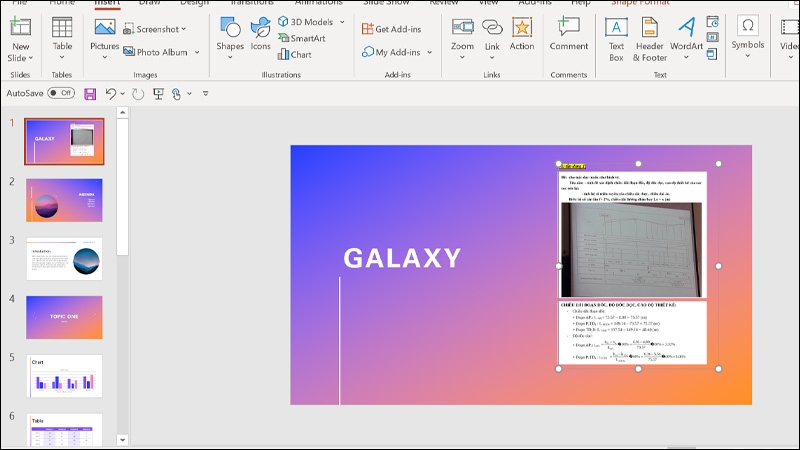Open the Shapes gallery
Screen dimensions: 800x450
[230, 37]
